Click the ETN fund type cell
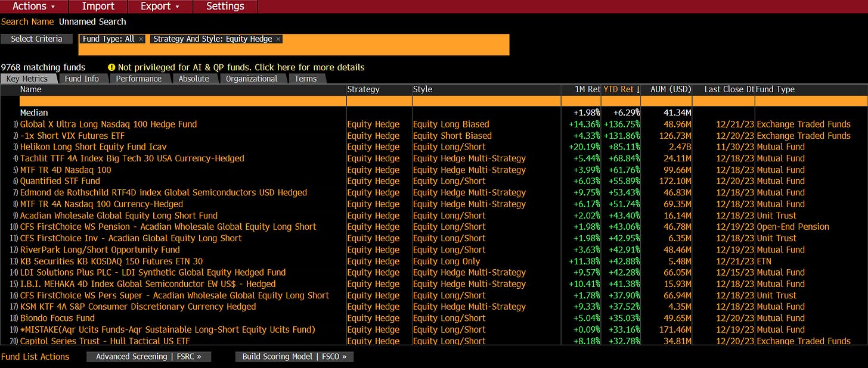 tap(764, 261)
